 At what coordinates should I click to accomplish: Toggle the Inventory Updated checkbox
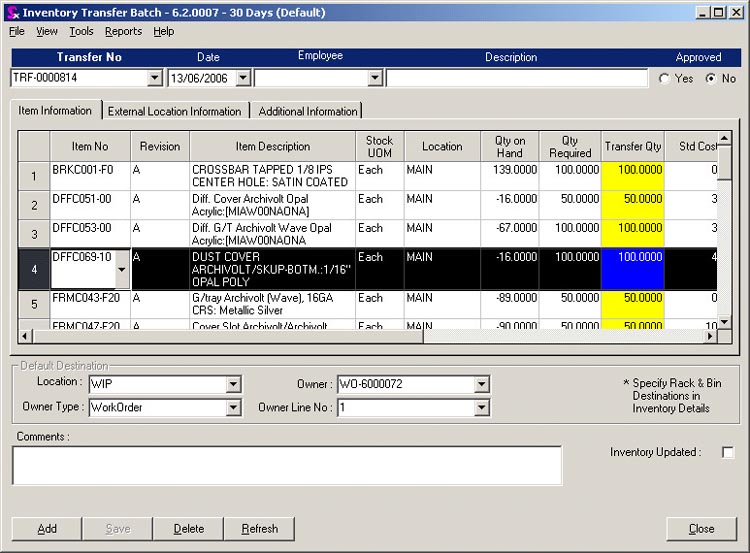[x=727, y=453]
